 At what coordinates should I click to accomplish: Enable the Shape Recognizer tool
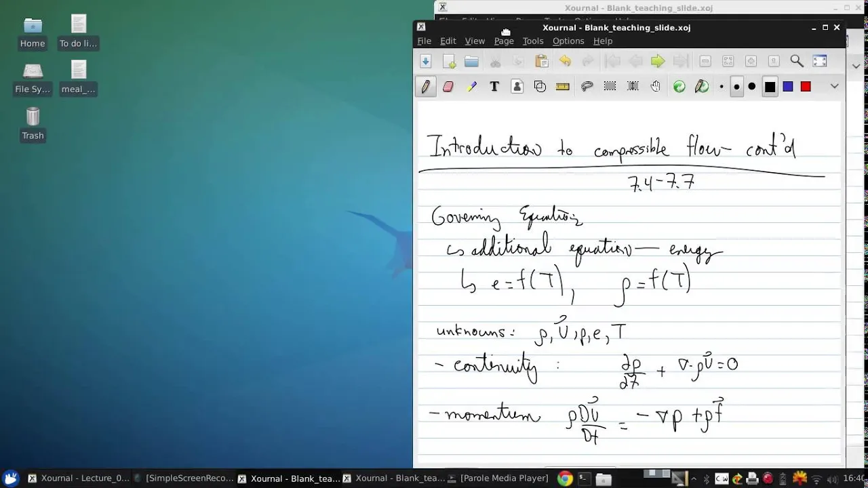pos(540,86)
